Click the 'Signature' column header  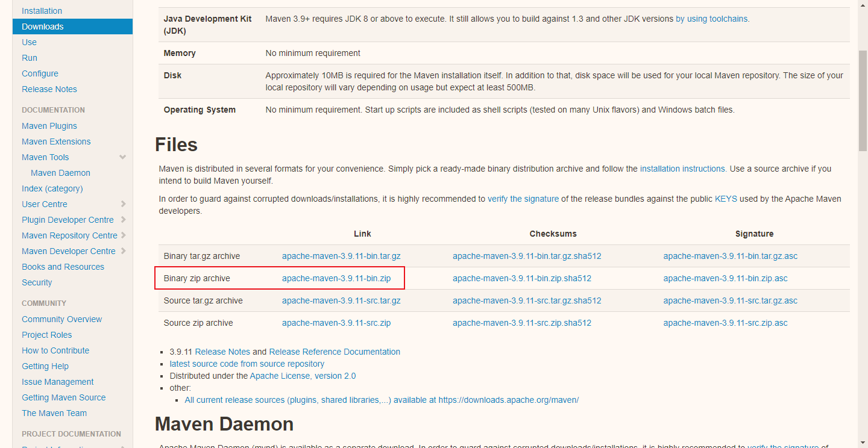point(754,234)
